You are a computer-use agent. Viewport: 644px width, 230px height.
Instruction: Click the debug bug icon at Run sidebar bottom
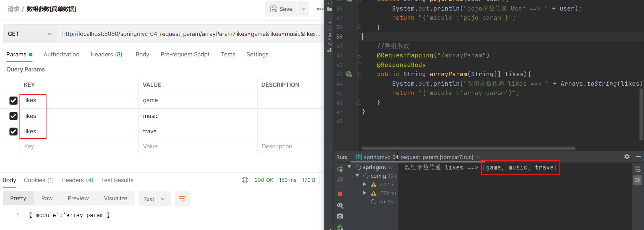(340, 227)
